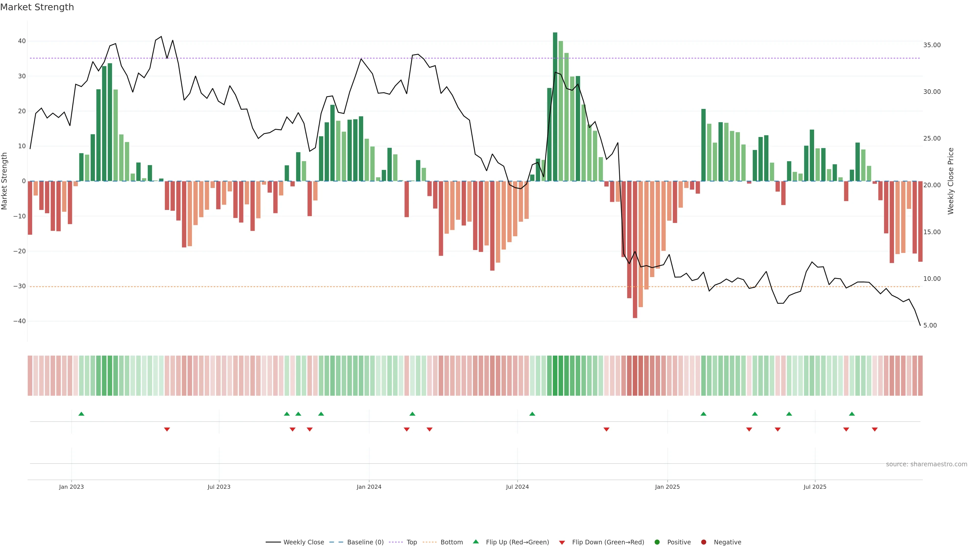Click the green flip-up triangle right of Jul 2024
980x551 pixels.
(x=532, y=414)
